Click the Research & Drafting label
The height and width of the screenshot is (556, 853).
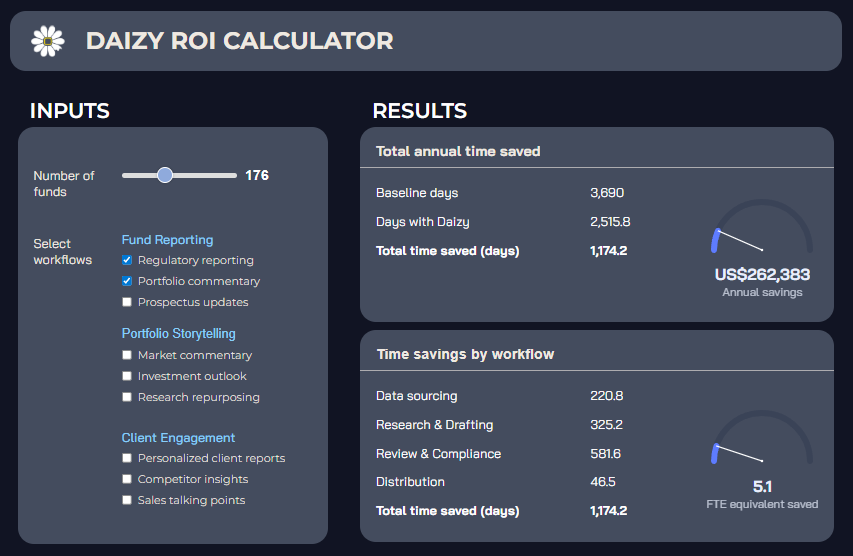[x=435, y=424]
